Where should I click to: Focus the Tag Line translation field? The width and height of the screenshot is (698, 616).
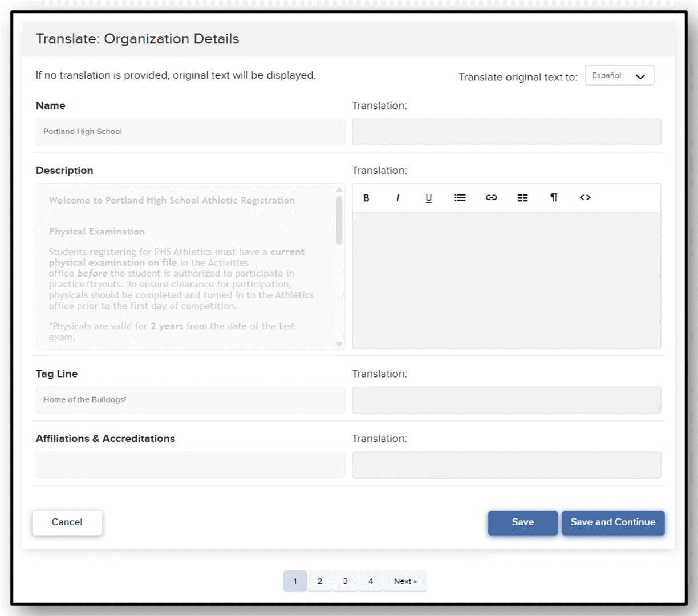506,400
